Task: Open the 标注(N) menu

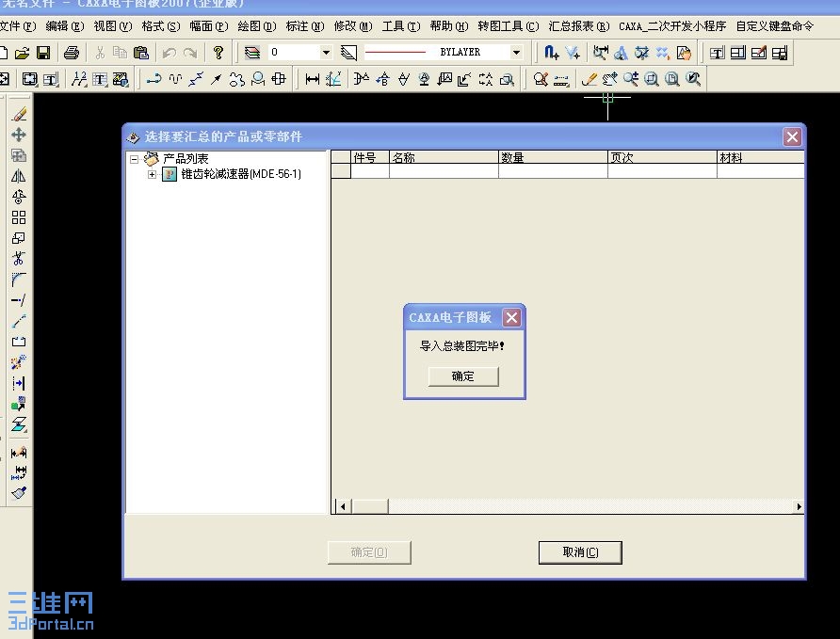Action: pyautogui.click(x=305, y=26)
